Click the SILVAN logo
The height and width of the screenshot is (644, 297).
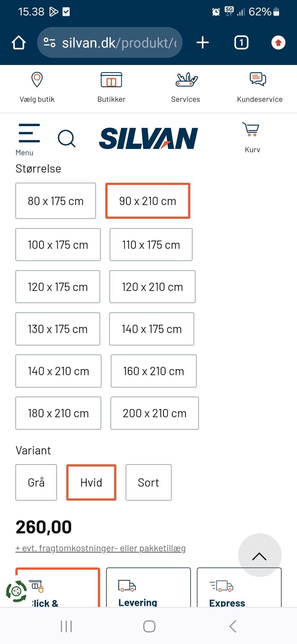click(x=148, y=138)
